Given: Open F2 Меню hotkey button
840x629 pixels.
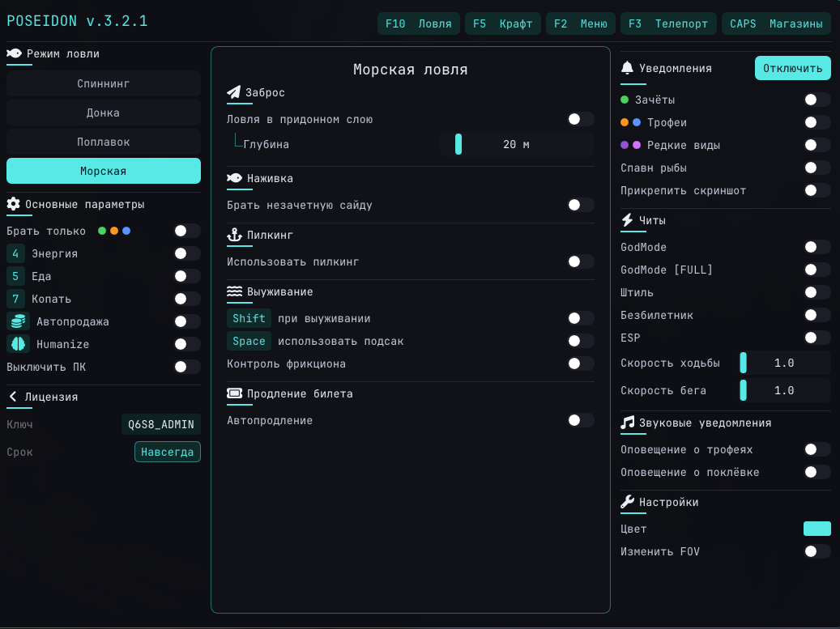Looking at the screenshot, I should [580, 23].
